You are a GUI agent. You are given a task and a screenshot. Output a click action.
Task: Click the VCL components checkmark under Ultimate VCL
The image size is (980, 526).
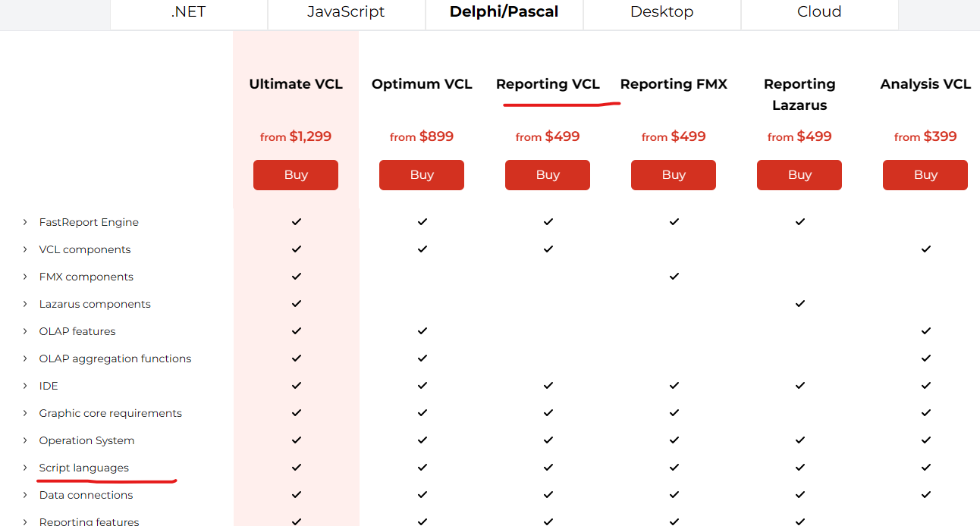click(297, 249)
